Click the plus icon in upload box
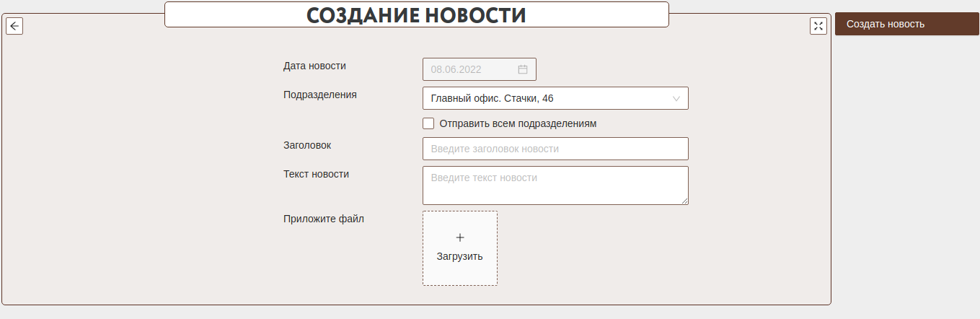The image size is (980, 319). [x=460, y=237]
